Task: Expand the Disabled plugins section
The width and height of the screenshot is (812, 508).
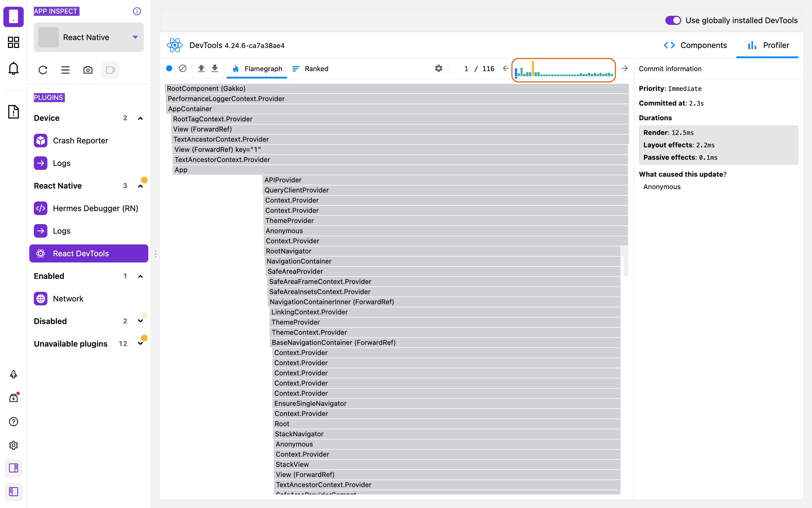Action: 141,321
